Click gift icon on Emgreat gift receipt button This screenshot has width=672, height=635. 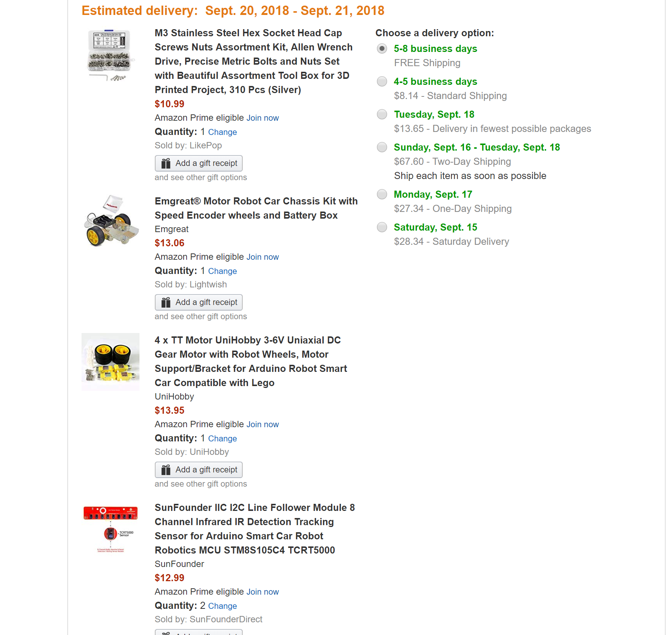pyautogui.click(x=166, y=302)
